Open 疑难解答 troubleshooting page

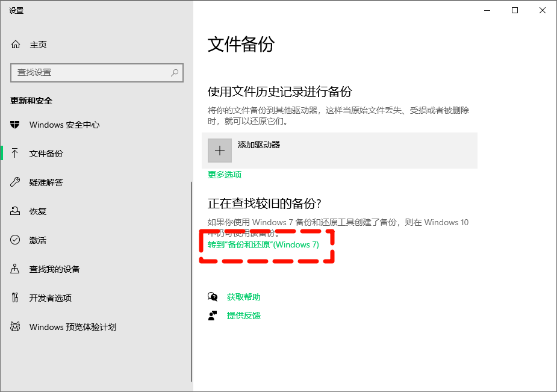click(46, 182)
